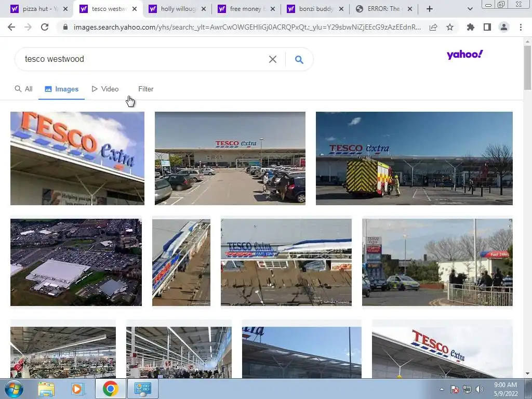The height and width of the screenshot is (399, 532).
Task: Open the first store interior photo
Action: (x=63, y=352)
